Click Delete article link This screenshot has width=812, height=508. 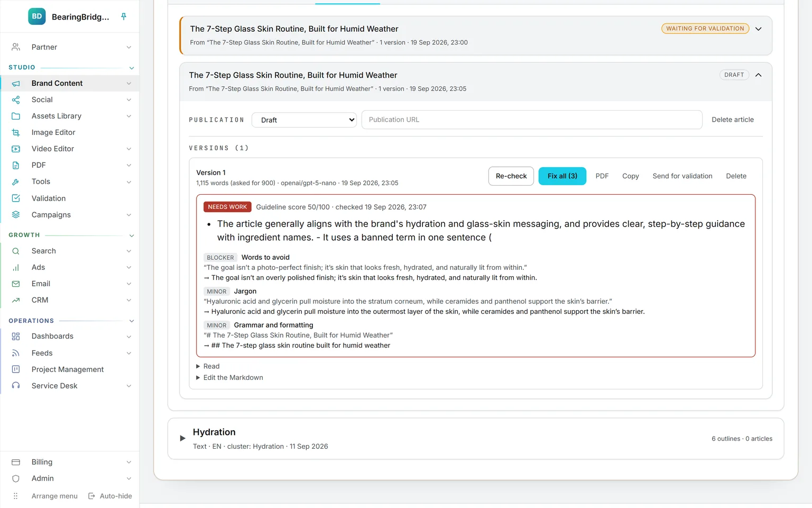(x=733, y=120)
